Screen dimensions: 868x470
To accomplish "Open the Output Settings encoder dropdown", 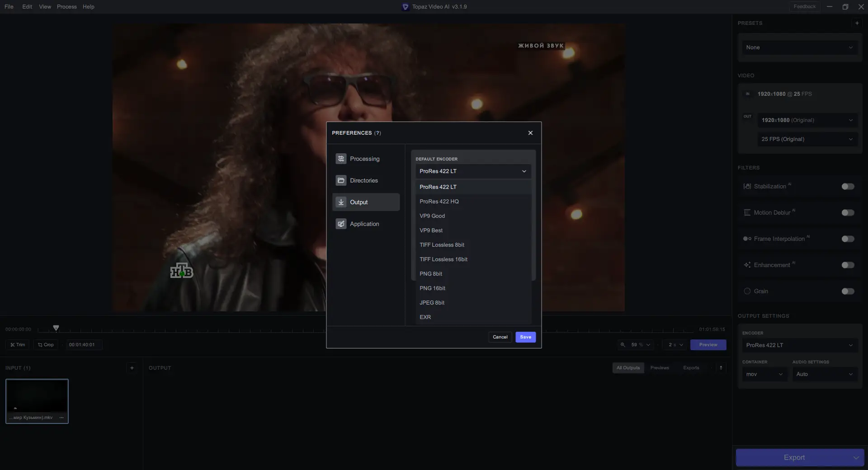I will tap(799, 345).
